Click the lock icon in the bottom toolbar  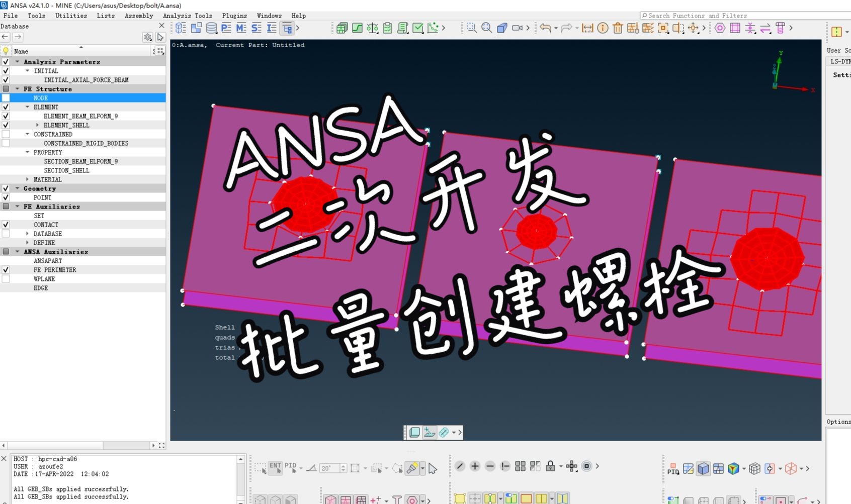(x=551, y=466)
